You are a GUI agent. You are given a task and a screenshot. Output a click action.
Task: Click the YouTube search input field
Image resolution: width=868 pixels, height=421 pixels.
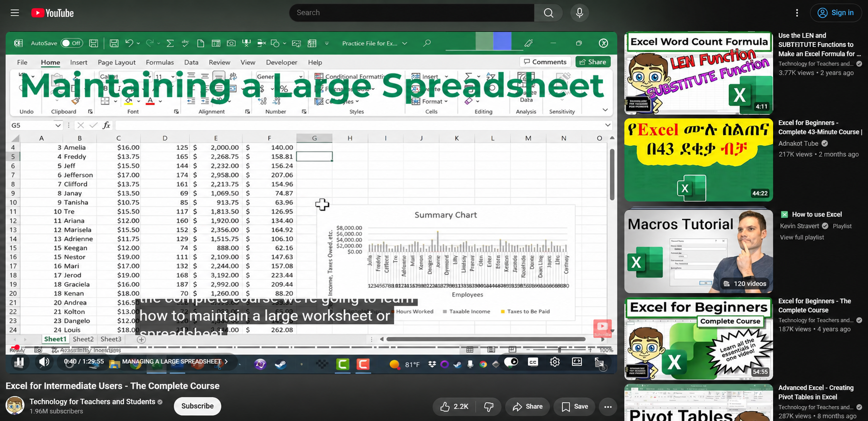point(412,13)
